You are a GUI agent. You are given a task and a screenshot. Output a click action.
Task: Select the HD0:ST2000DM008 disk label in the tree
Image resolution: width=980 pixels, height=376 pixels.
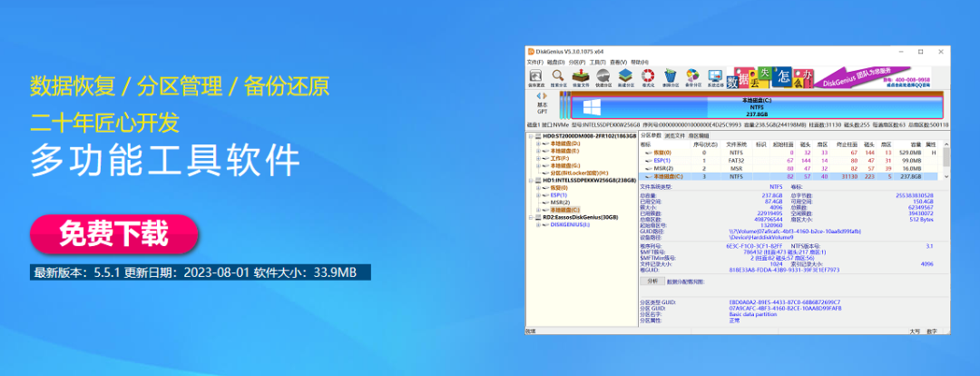point(590,135)
